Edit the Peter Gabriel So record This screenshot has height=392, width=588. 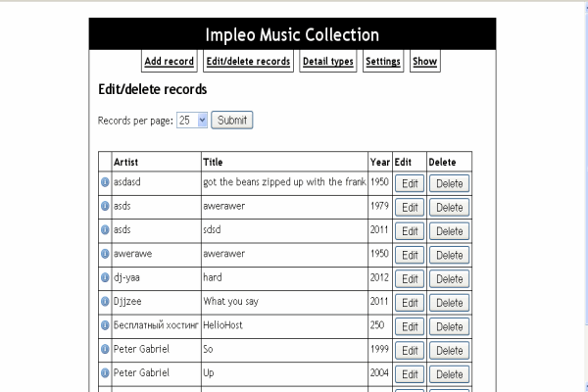[x=410, y=351]
